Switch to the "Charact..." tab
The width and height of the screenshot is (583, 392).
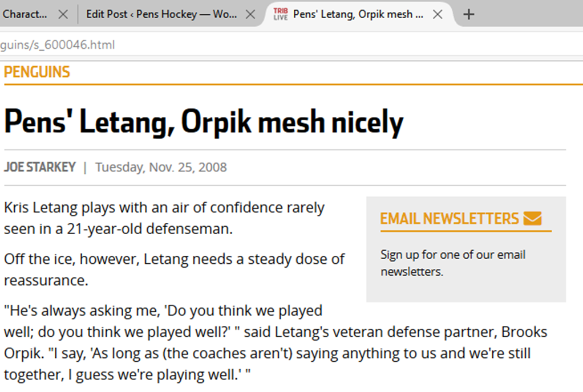point(26,14)
